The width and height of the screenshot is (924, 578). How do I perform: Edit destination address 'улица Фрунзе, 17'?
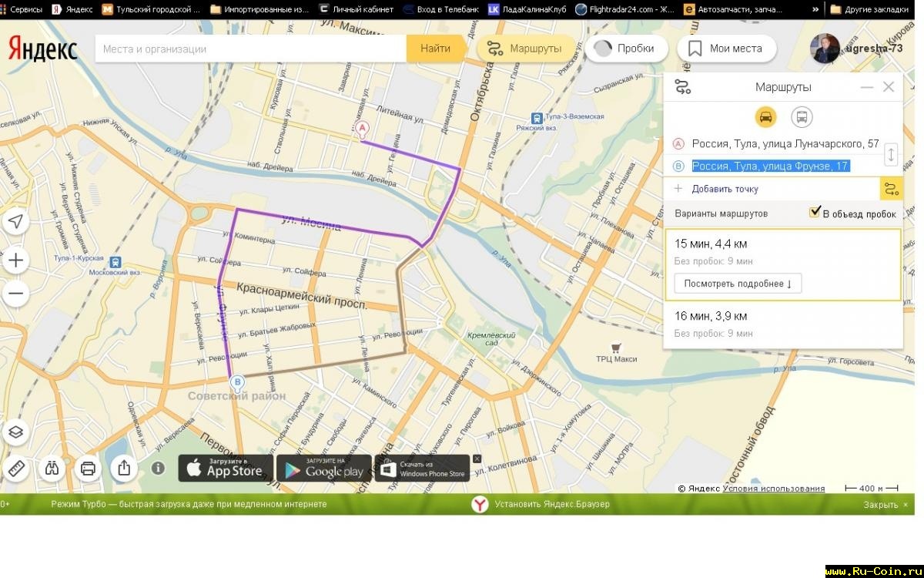point(771,166)
